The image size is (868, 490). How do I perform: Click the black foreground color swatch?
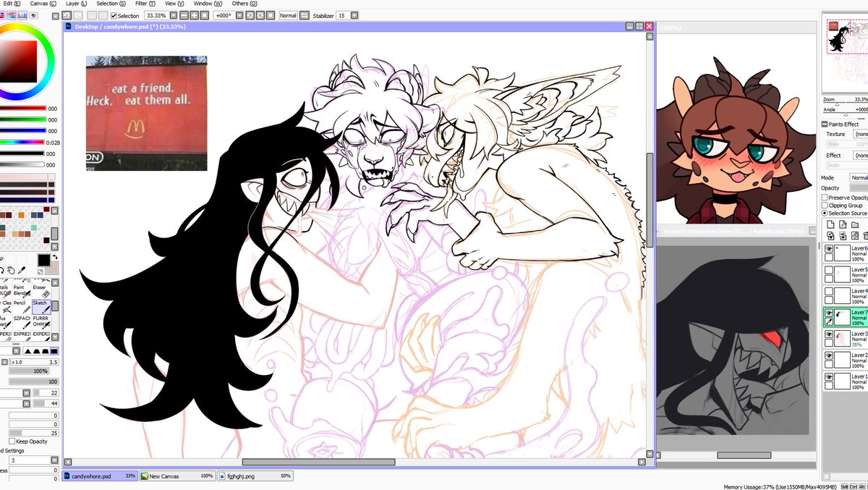[x=43, y=260]
